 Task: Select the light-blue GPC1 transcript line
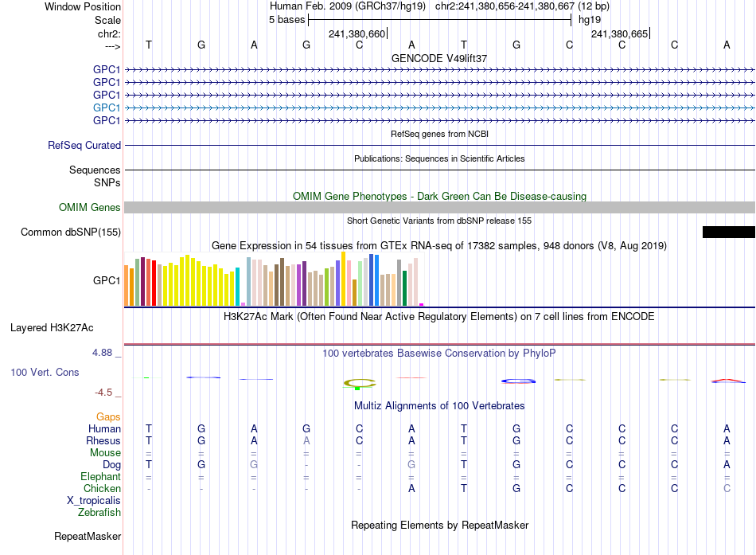click(x=440, y=107)
